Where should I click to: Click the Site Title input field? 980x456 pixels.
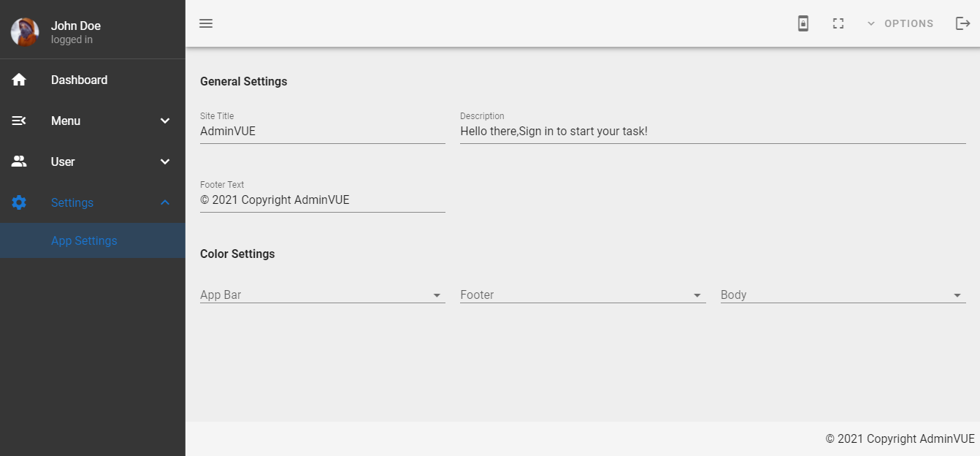[x=322, y=132]
